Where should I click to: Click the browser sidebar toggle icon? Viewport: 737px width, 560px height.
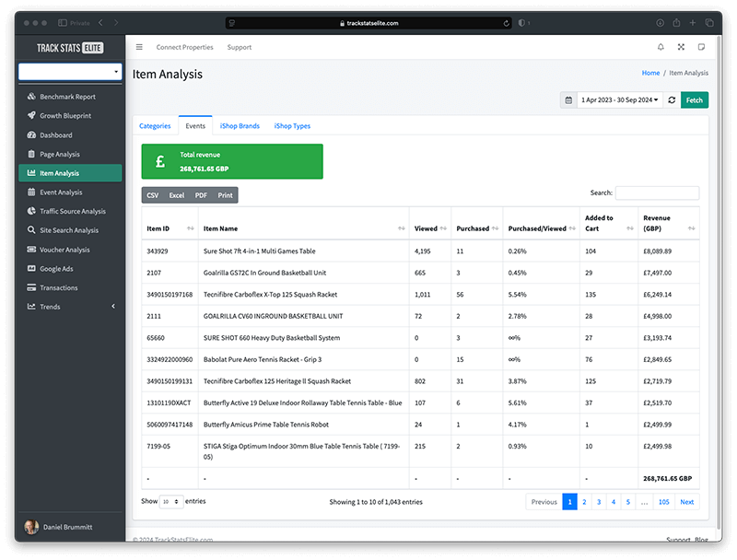(x=62, y=22)
